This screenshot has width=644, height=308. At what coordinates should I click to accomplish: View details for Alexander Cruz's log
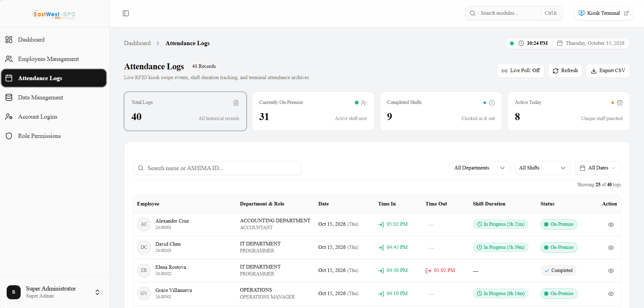(611, 225)
